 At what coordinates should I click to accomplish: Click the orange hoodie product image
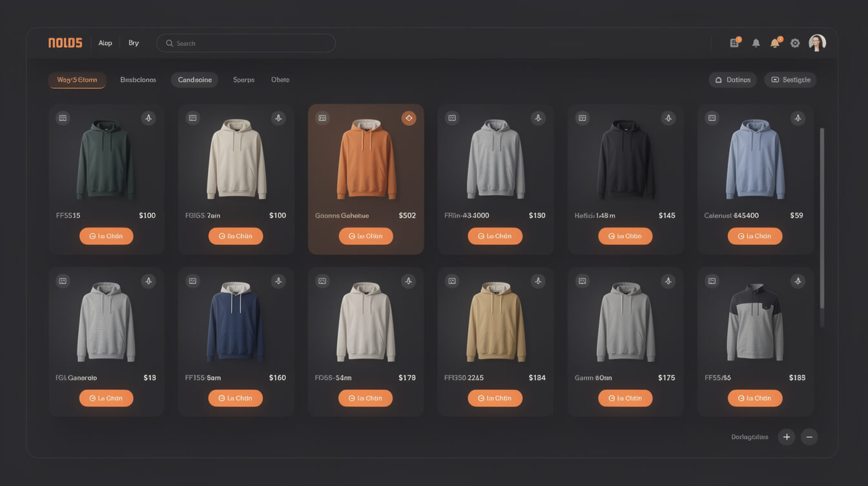[366, 159]
